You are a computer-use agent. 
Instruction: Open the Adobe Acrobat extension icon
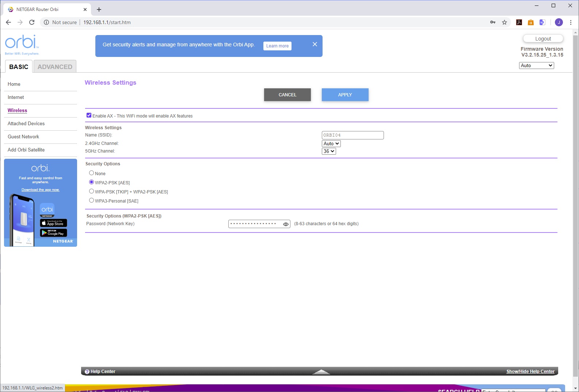tap(519, 22)
